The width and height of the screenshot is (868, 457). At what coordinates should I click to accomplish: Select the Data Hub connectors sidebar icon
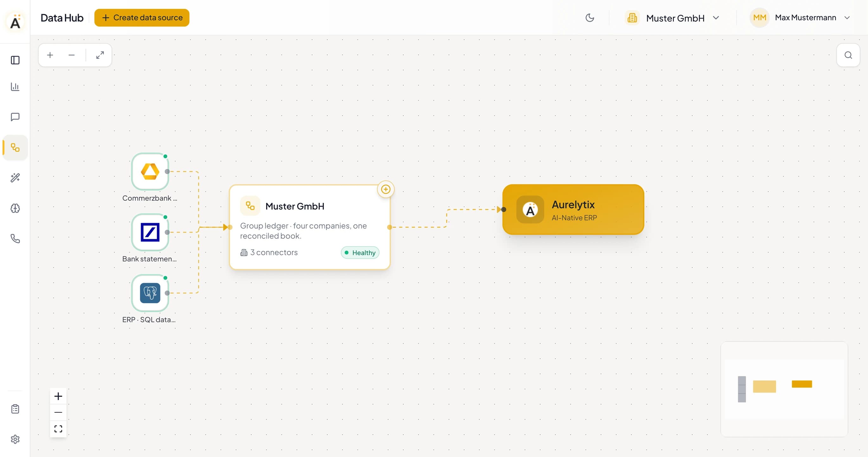pyautogui.click(x=15, y=147)
